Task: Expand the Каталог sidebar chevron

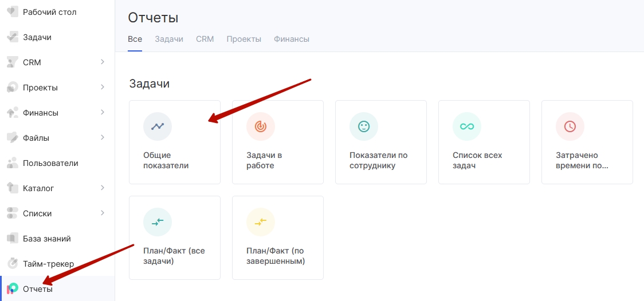Action: coord(102,188)
